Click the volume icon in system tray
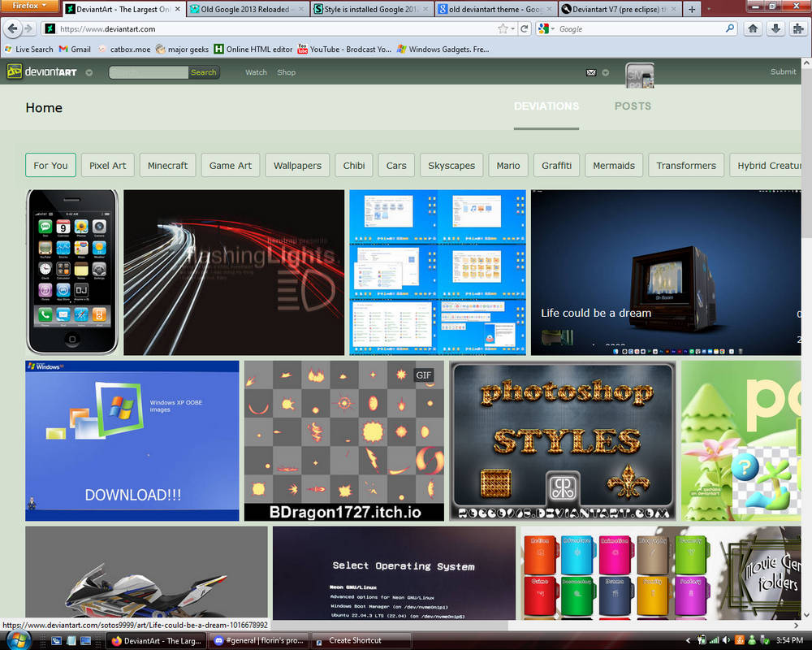Viewport: 812px width, 650px height. (726, 640)
